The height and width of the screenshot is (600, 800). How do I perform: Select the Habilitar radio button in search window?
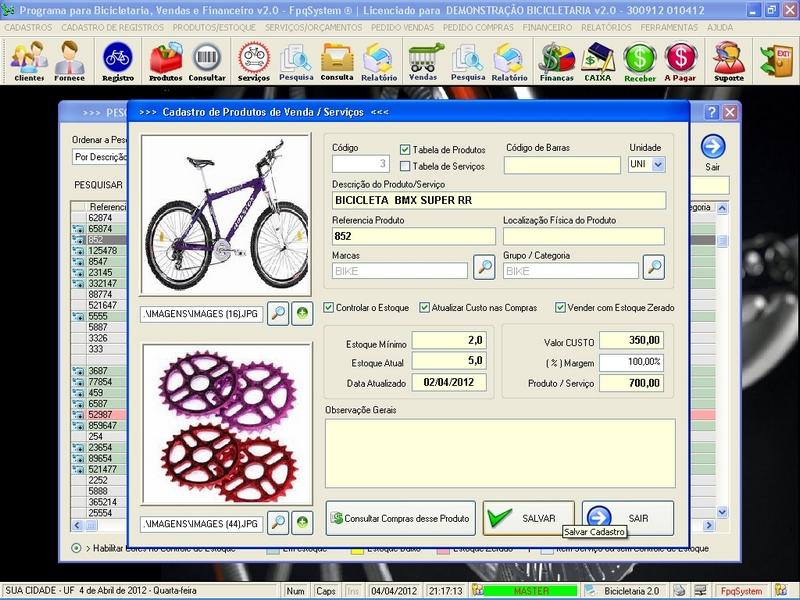(x=76, y=548)
